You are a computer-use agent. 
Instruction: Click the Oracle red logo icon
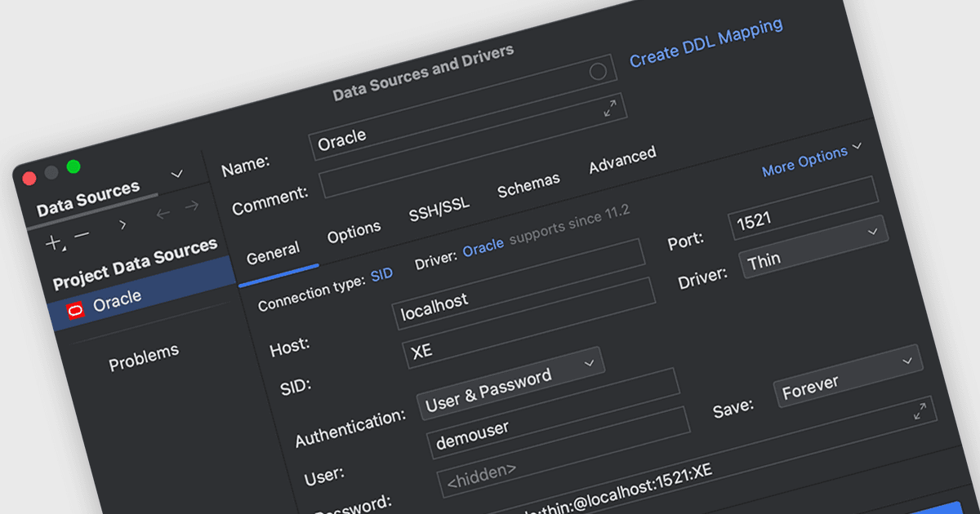(x=75, y=309)
